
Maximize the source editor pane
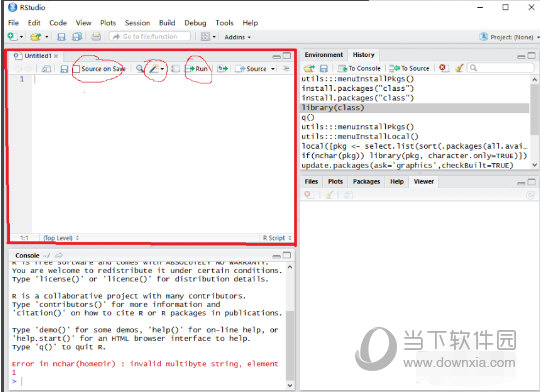pyautogui.click(x=287, y=55)
